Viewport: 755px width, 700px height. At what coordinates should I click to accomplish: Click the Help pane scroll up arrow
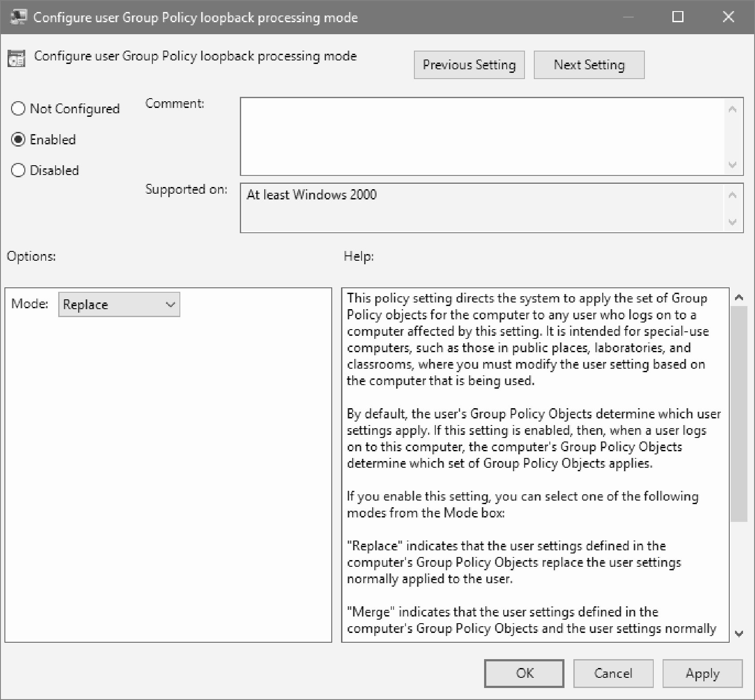739,298
